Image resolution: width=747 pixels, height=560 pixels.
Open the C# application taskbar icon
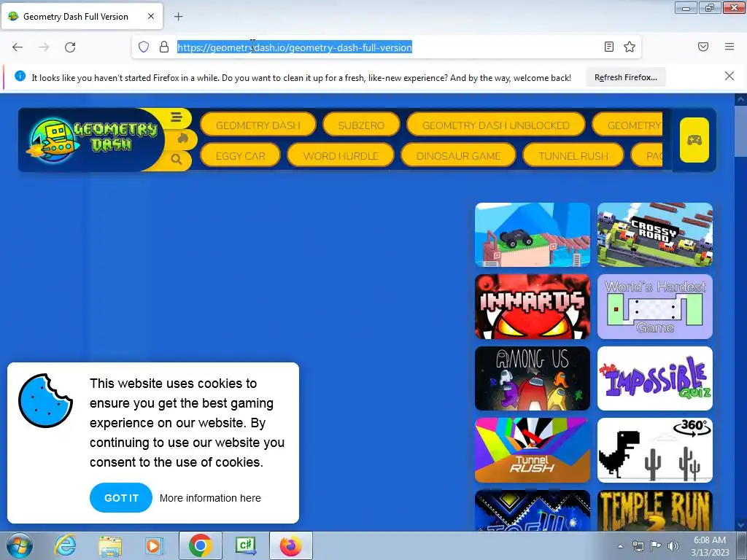click(245, 545)
